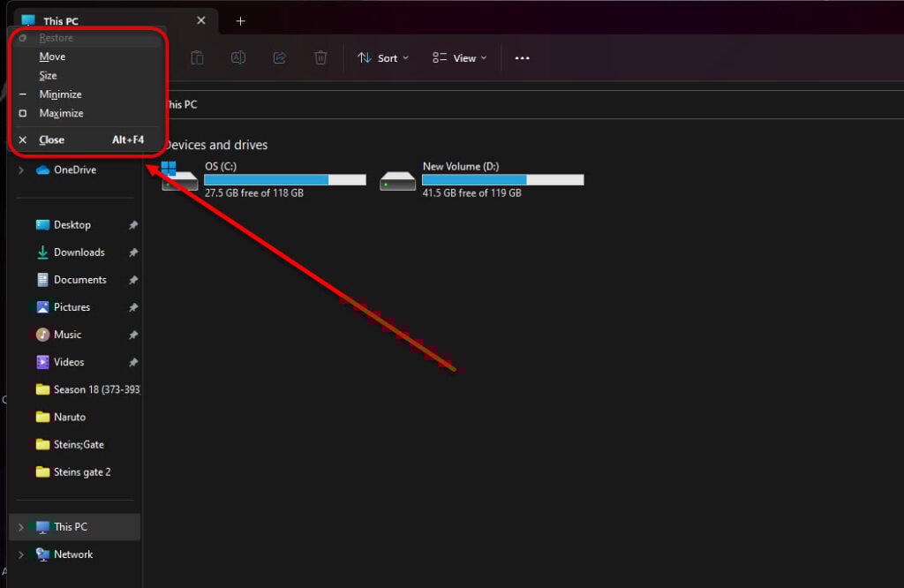The image size is (904, 588).
Task: Choose Move from the window menu
Action: point(52,57)
